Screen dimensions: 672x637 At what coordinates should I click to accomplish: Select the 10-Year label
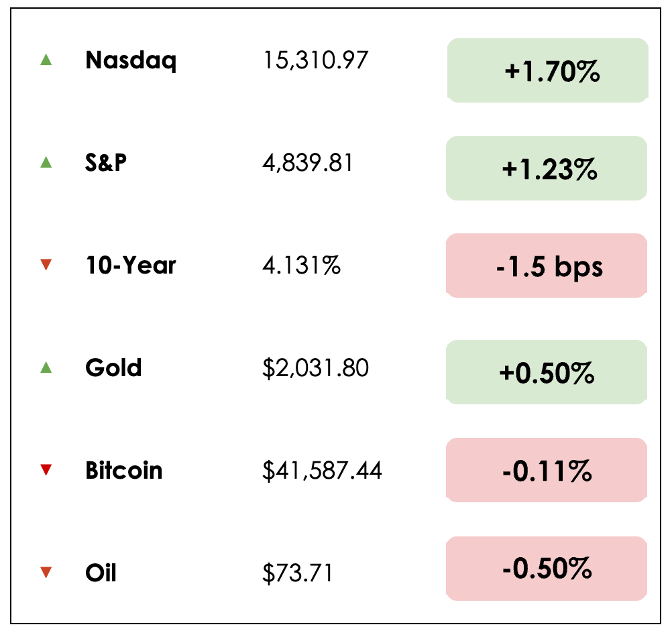(x=130, y=266)
